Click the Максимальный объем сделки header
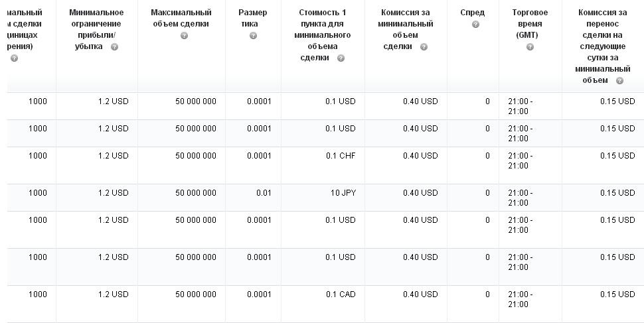Viewport: 644px width, 323px height. tap(181, 18)
